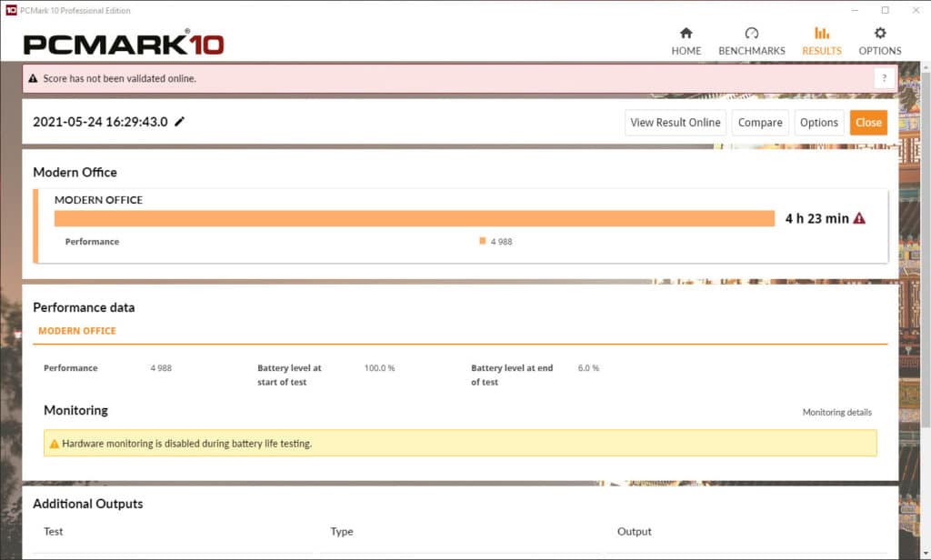Viewport: 931px width, 560px height.
Task: Click the yellow warning icon in monitoring notice
Action: pos(54,444)
